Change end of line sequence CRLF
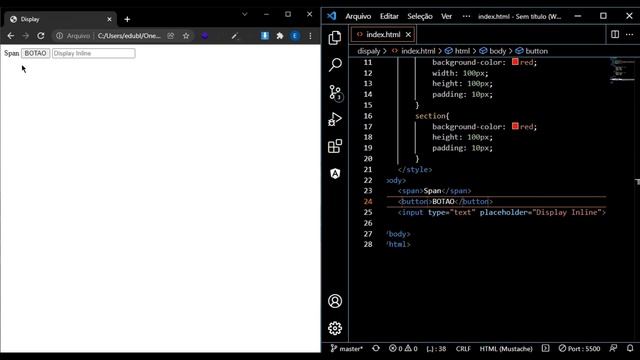The width and height of the screenshot is (640, 360). 463,349
